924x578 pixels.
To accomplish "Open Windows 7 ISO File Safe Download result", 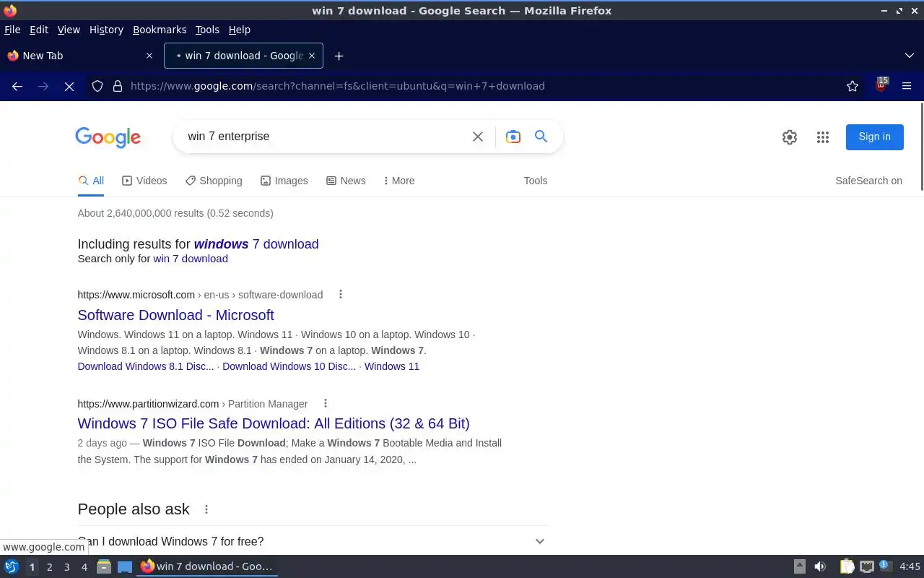I will click(274, 423).
